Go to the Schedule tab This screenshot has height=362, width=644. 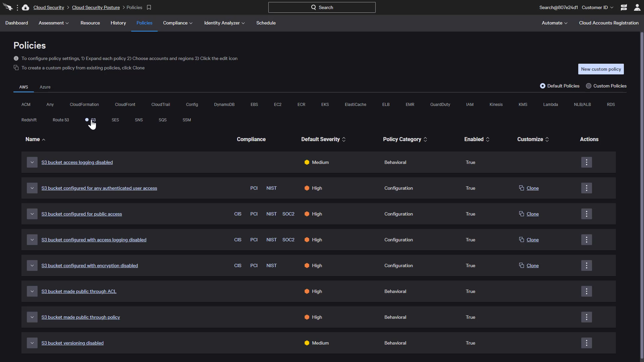click(x=266, y=23)
